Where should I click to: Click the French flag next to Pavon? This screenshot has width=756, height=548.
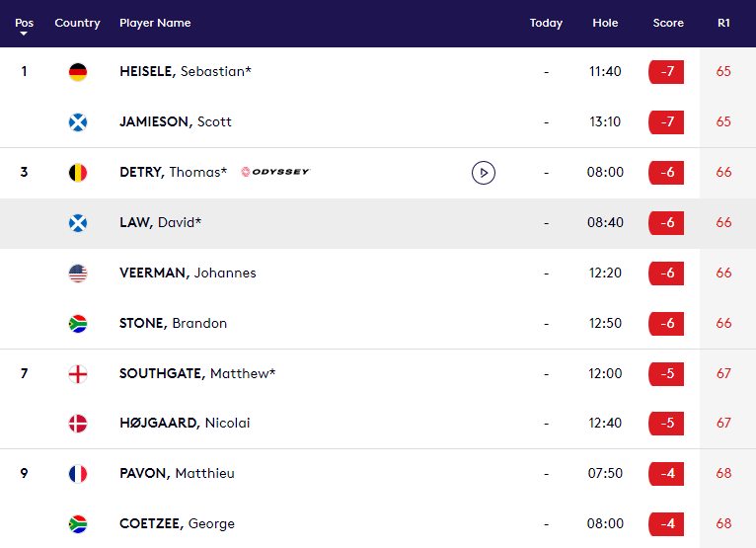click(x=78, y=474)
